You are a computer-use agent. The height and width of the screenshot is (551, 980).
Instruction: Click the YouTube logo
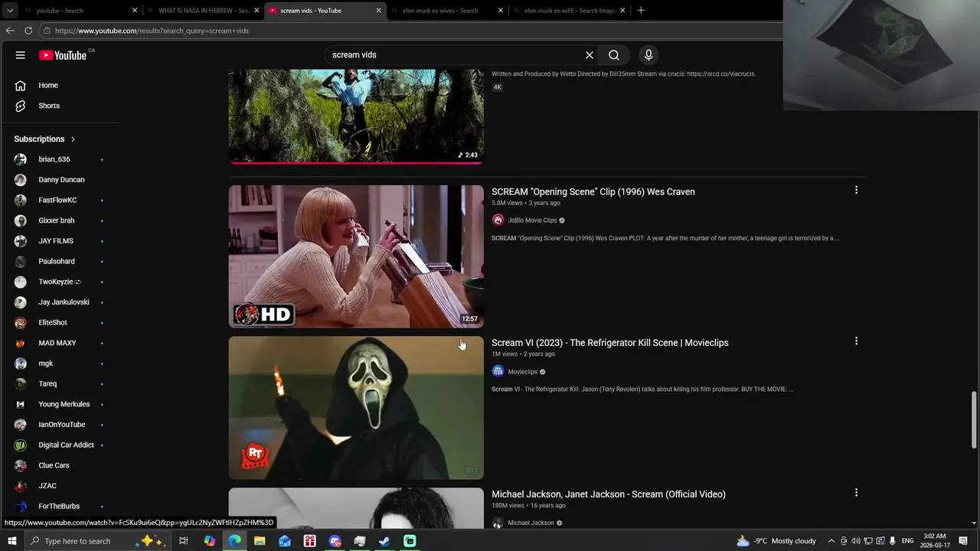pyautogui.click(x=63, y=55)
